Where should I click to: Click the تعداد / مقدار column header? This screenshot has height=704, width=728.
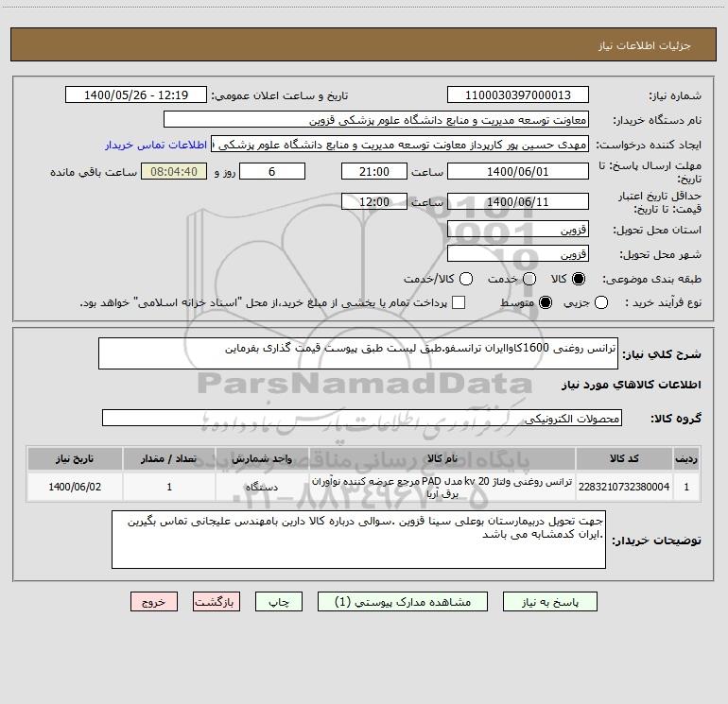tap(169, 458)
